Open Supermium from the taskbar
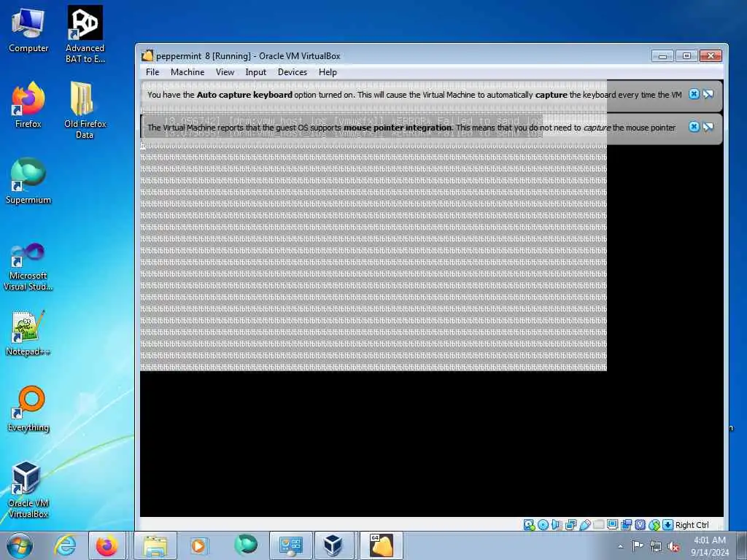This screenshot has height=560, width=747. point(246,545)
